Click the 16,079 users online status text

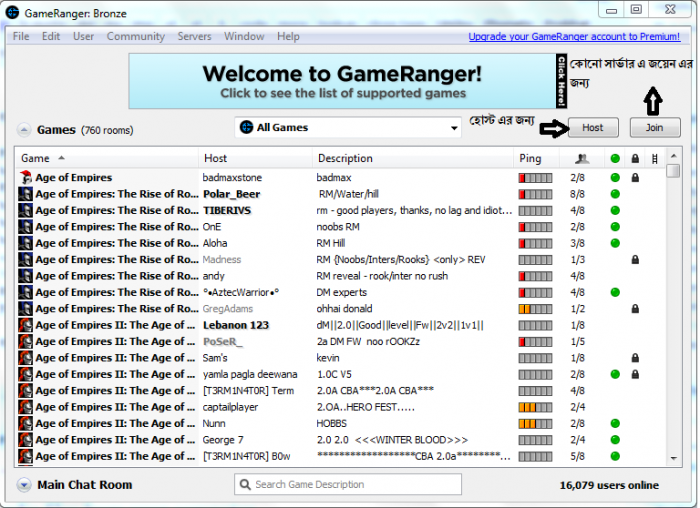(609, 485)
